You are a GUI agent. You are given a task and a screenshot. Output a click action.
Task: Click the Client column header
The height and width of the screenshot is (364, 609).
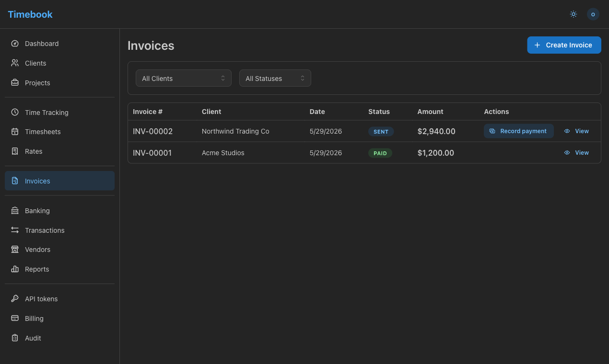tap(211, 112)
